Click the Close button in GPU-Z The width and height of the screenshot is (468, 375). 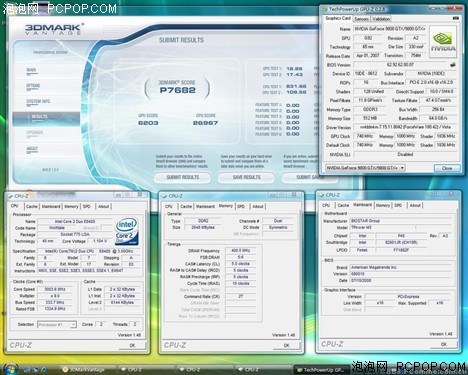[x=447, y=168]
